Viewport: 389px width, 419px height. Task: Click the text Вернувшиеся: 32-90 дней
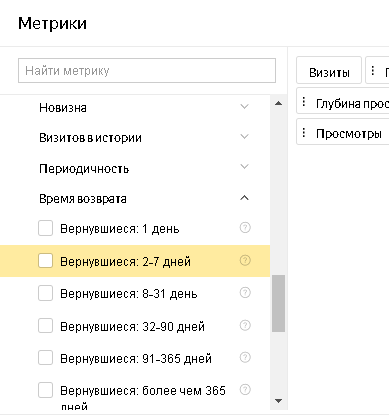[x=132, y=326]
